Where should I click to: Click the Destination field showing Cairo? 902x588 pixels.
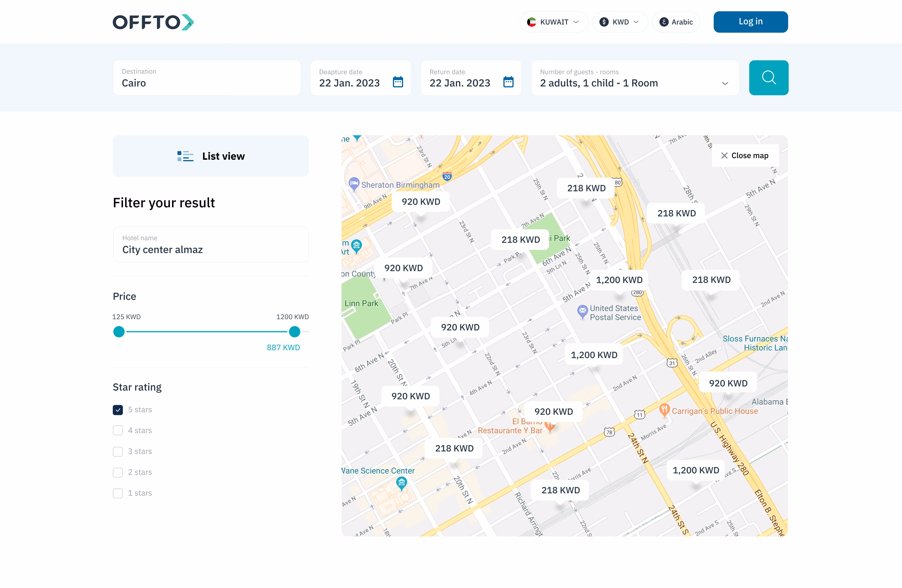[206, 78]
